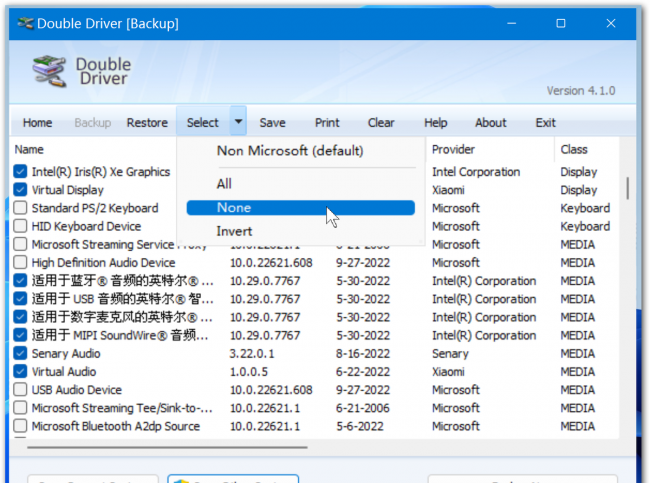Viewport: 650px width, 483px height.
Task: Check the Microsoft Streaming Service Proxy driver
Action: [x=20, y=244]
